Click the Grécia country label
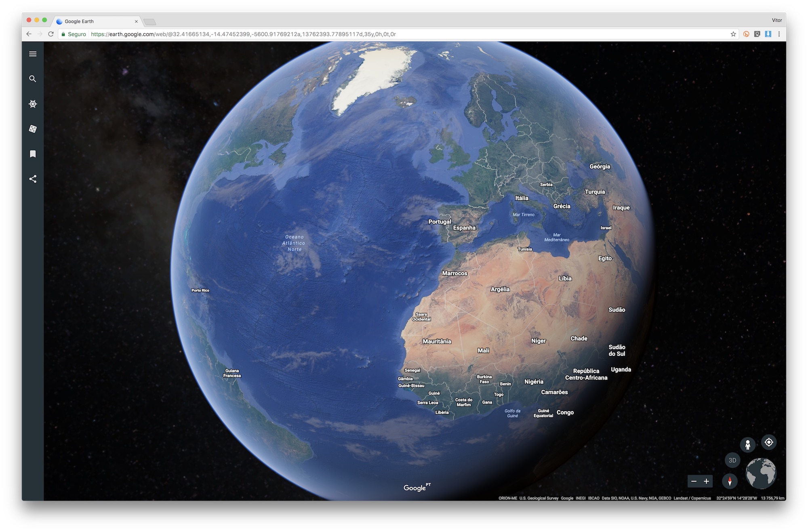This screenshot has height=532, width=808. tap(562, 206)
